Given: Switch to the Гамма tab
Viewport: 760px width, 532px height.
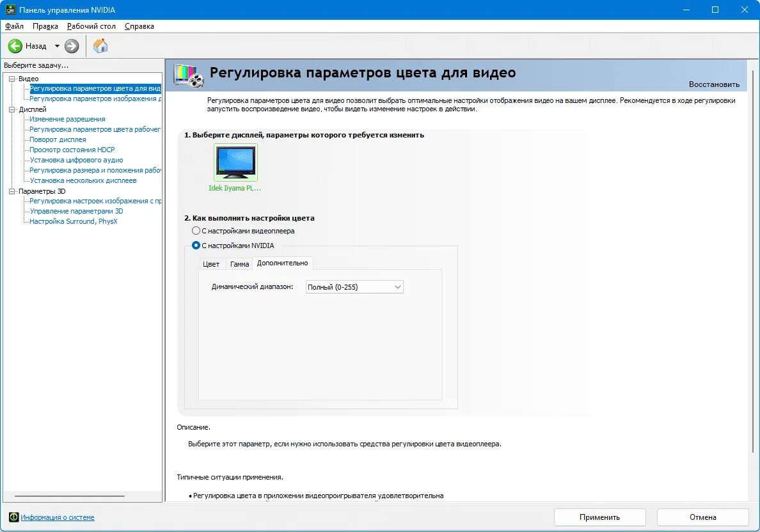Looking at the screenshot, I should click(x=239, y=264).
